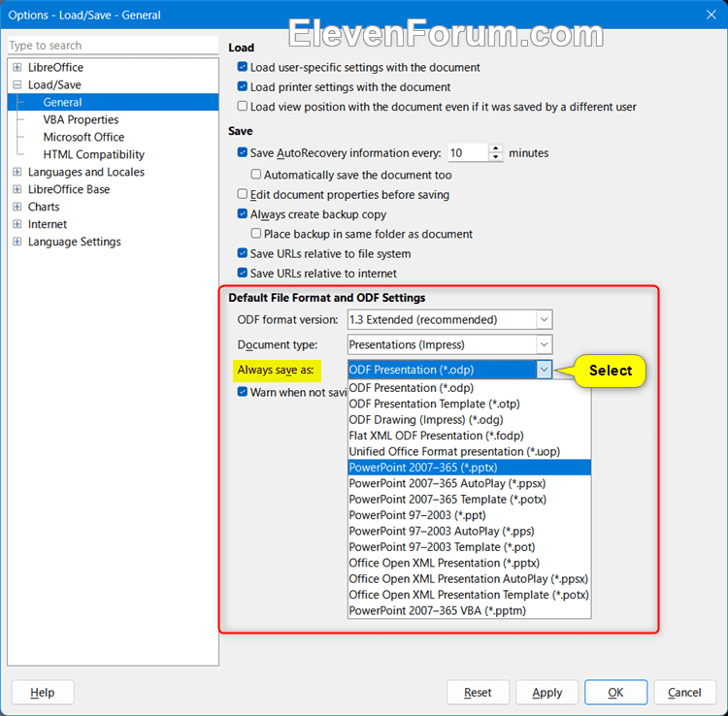Click the Always save as dropdown arrow
This screenshot has height=716, width=728.
(x=545, y=370)
